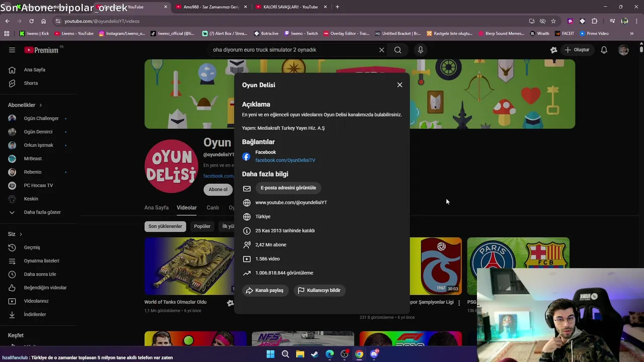Open Discord from the taskbar
The height and width of the screenshot is (362, 644).
click(x=374, y=354)
